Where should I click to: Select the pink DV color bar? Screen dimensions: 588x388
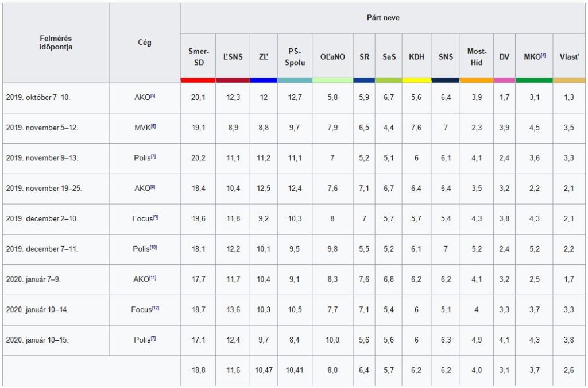[504, 80]
